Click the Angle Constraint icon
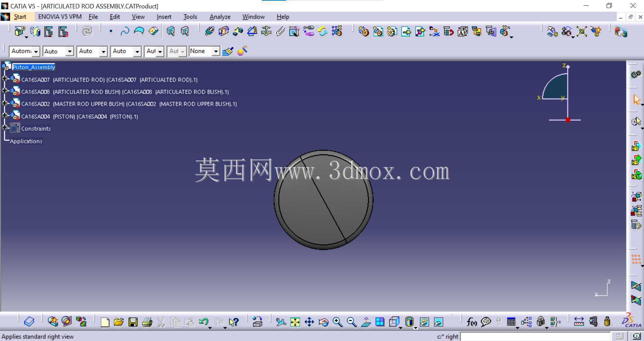This screenshot has width=644, height=341. click(252, 32)
